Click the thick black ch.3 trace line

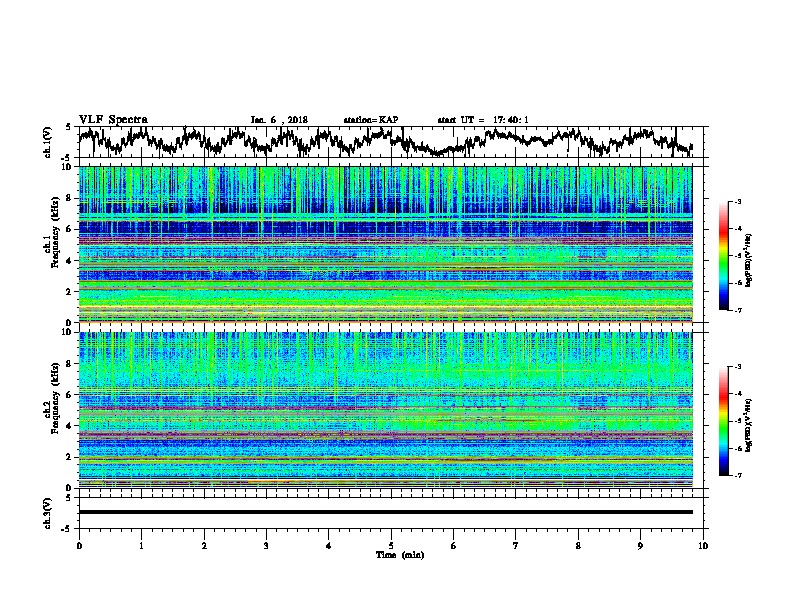(x=385, y=512)
